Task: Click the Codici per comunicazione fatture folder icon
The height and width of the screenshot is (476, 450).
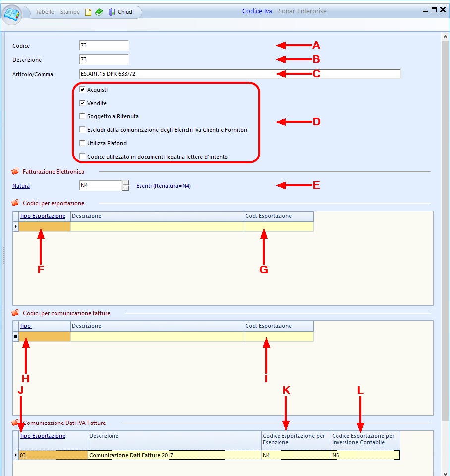Action: coord(15,313)
